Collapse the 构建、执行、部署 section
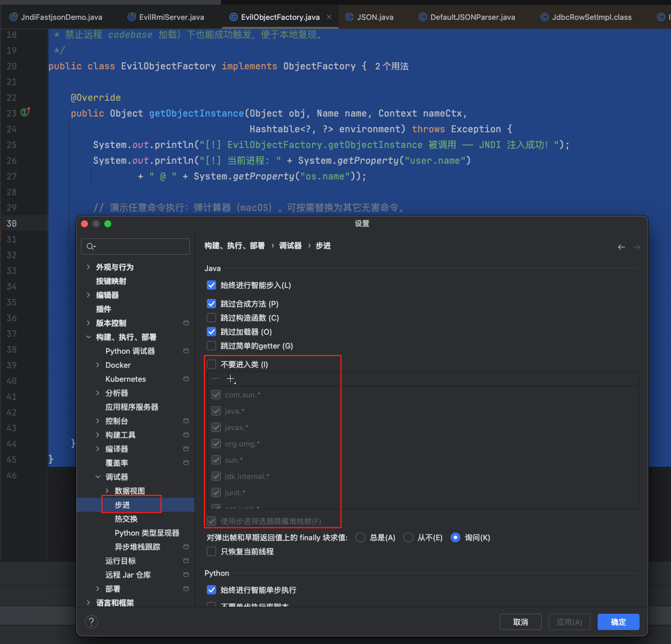 [88, 337]
